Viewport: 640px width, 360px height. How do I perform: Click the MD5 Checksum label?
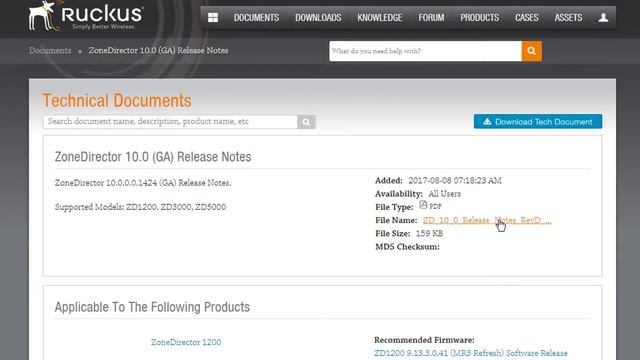(407, 247)
